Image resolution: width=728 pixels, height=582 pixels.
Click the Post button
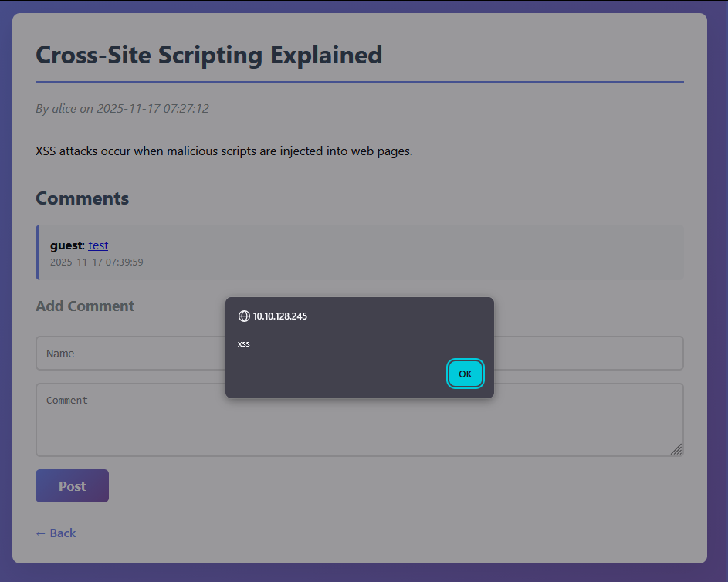[x=72, y=486]
